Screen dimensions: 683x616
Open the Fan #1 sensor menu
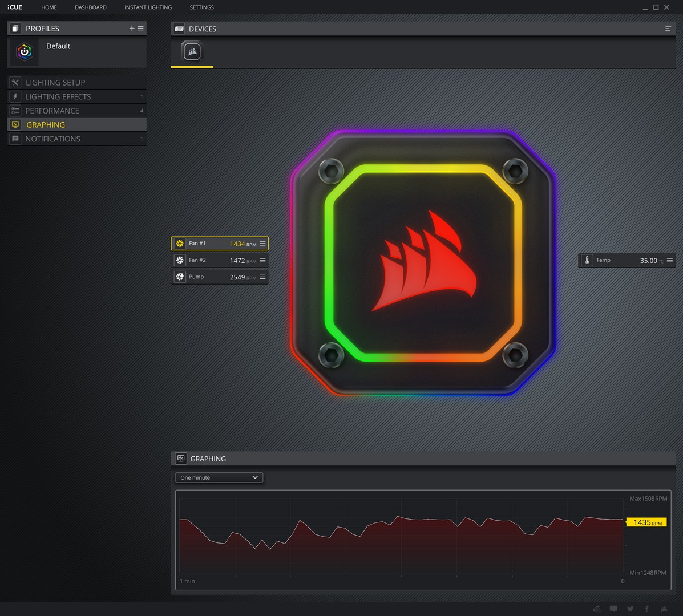coord(262,244)
